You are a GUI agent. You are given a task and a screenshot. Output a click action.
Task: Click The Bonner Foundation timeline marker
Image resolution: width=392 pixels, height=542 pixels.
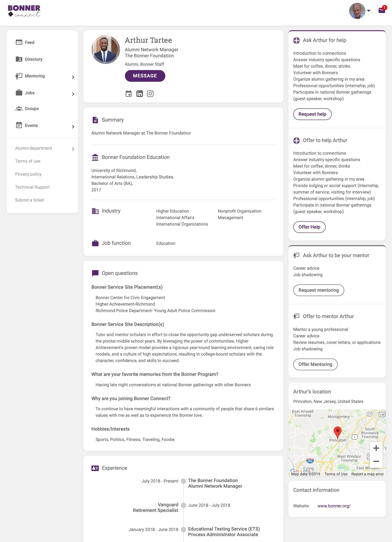[183, 481]
